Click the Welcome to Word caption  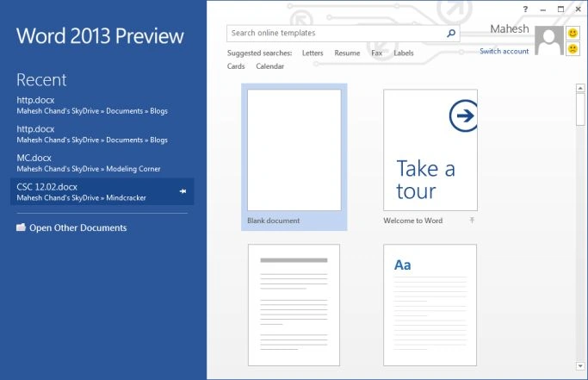point(413,221)
